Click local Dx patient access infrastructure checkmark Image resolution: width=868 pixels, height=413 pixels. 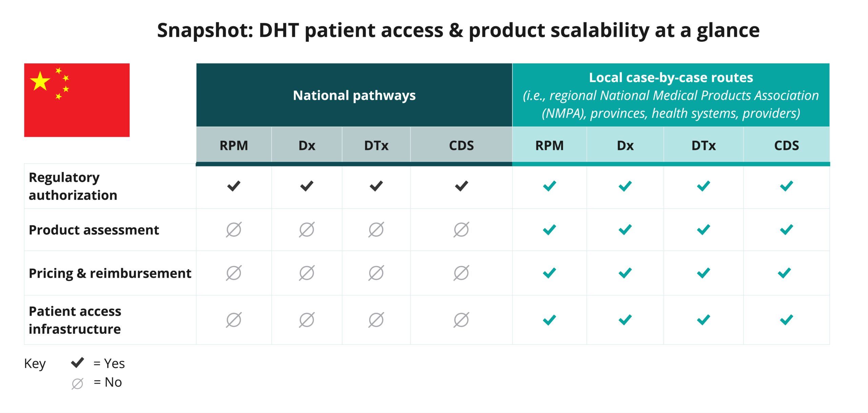625,320
